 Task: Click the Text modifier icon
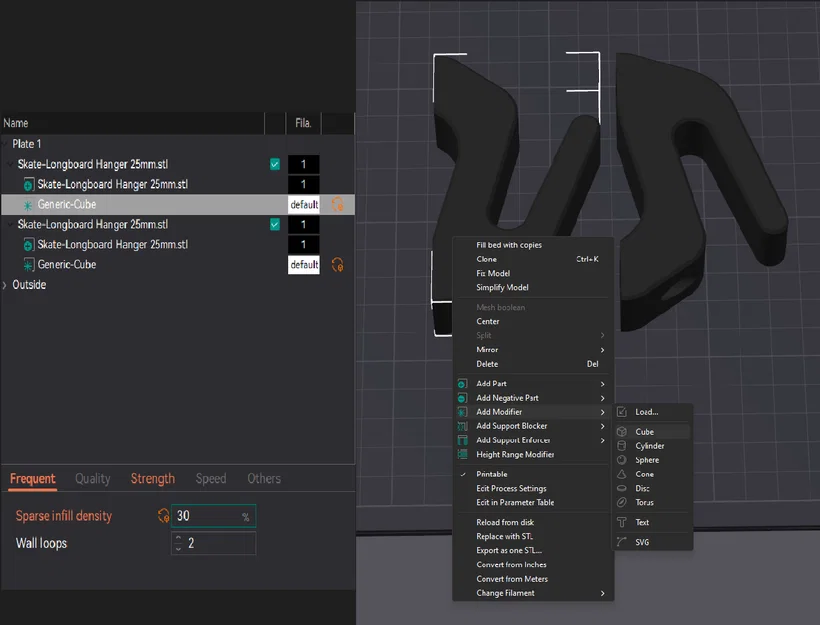(x=622, y=522)
